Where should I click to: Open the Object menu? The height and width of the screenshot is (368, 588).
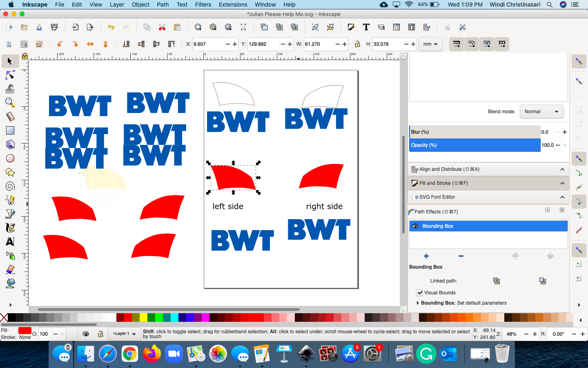point(140,4)
